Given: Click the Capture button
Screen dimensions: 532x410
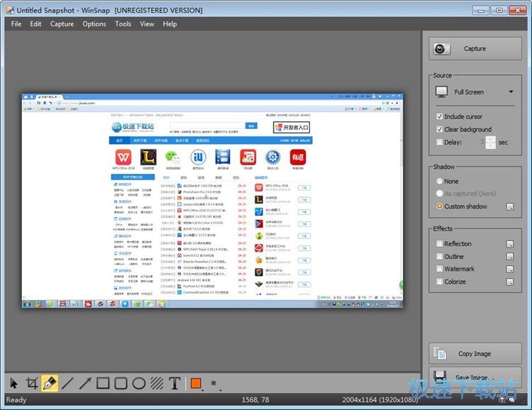Looking at the screenshot, I should pos(475,49).
